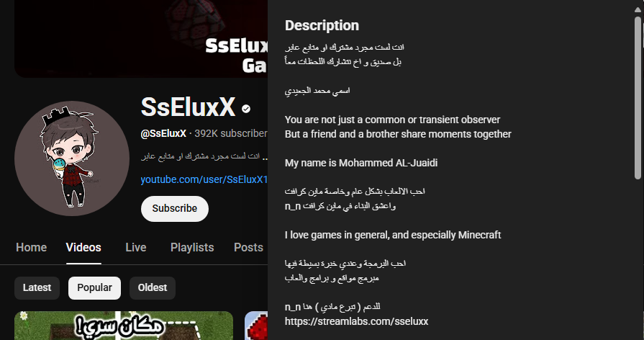Select the Latest sort chip
This screenshot has width=644, height=340.
click(37, 288)
